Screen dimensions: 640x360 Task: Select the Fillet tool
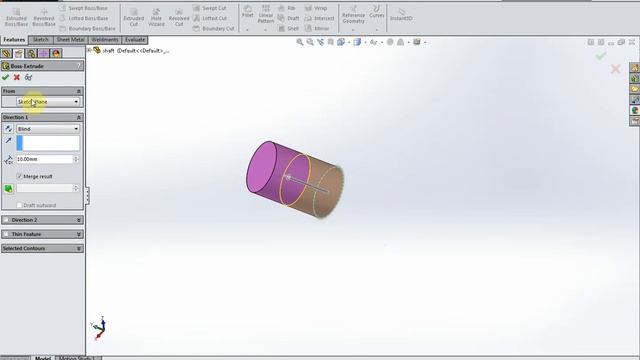[248, 12]
